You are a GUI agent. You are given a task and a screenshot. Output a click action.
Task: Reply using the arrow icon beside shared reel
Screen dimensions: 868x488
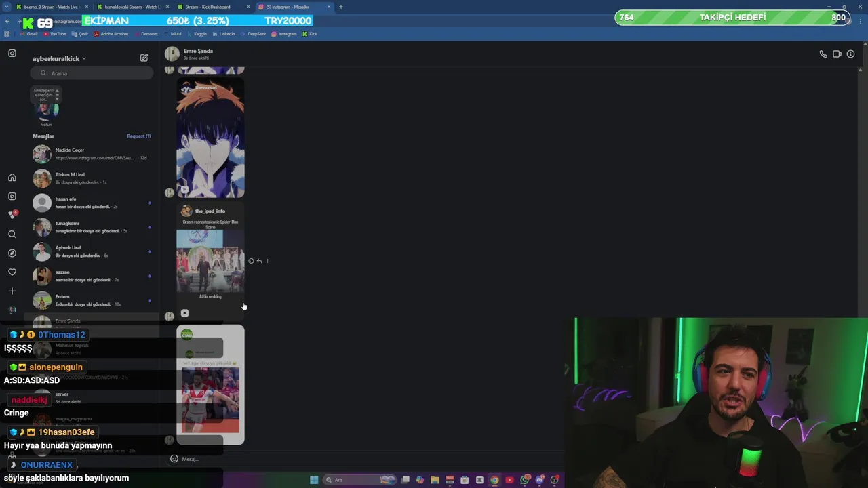259,261
